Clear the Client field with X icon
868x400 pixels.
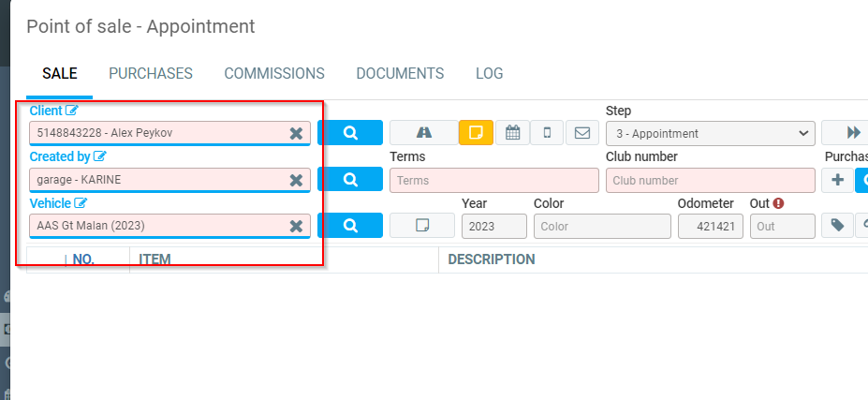coord(296,134)
